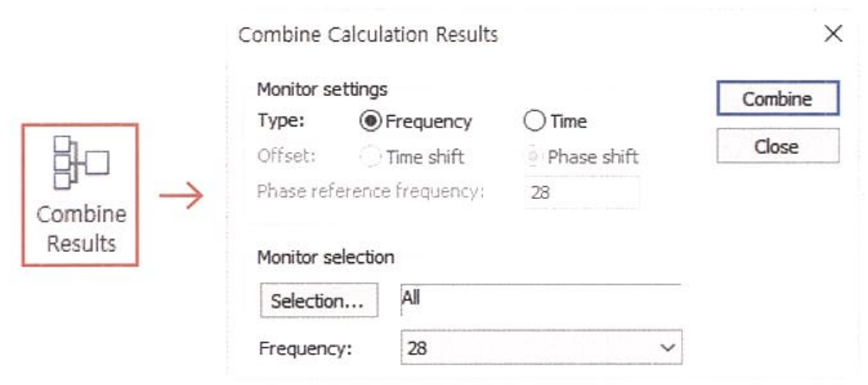Expand the Frequency dropdown arrow

pos(666,348)
